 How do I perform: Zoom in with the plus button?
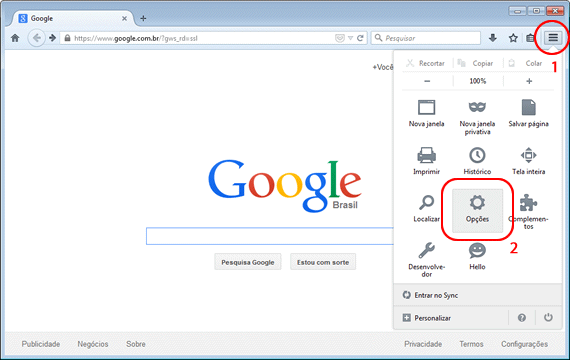(x=529, y=81)
